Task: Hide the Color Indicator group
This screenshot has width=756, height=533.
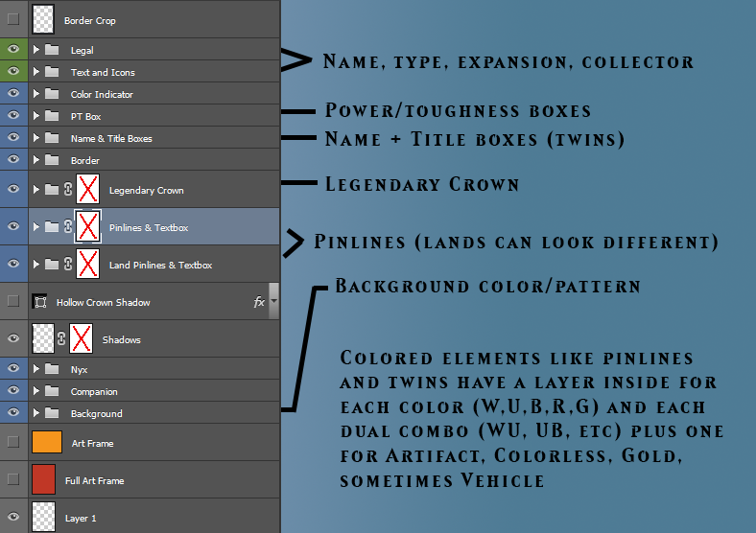Action: pyautogui.click(x=13, y=93)
